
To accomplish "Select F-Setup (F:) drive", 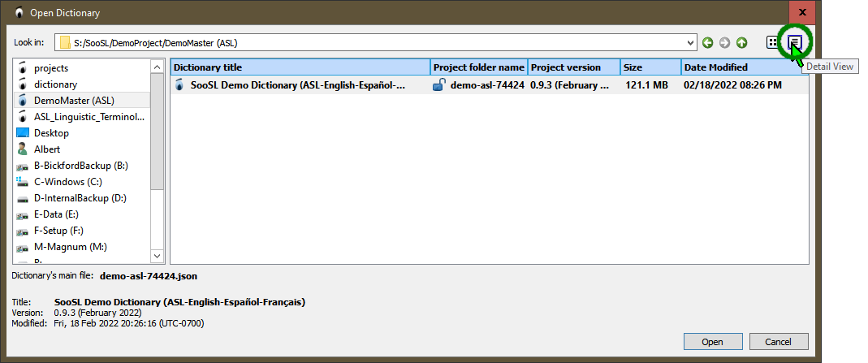I will point(82,230).
